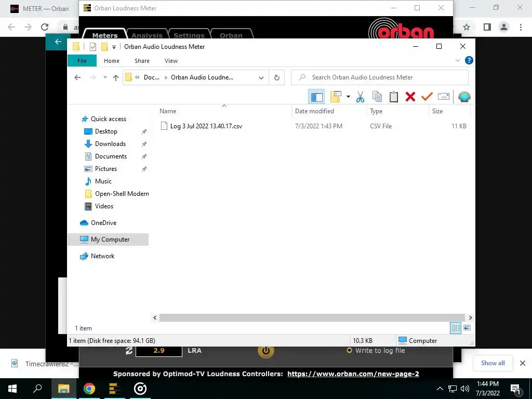
Task: Open the notification center icon
Action: [515, 389]
